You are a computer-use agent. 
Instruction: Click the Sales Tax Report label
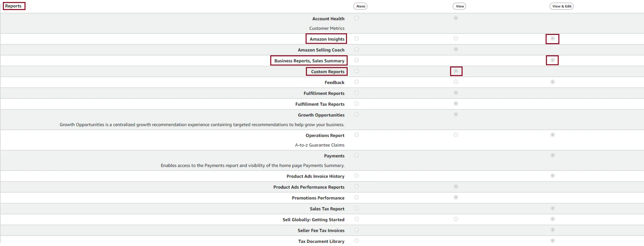(327, 209)
